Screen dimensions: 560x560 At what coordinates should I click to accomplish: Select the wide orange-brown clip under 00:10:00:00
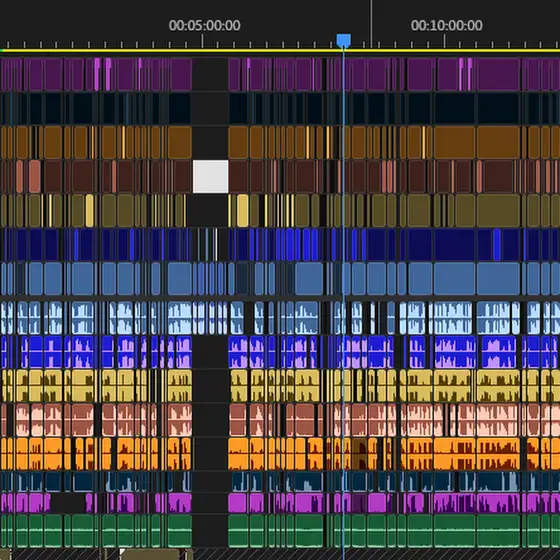454,142
